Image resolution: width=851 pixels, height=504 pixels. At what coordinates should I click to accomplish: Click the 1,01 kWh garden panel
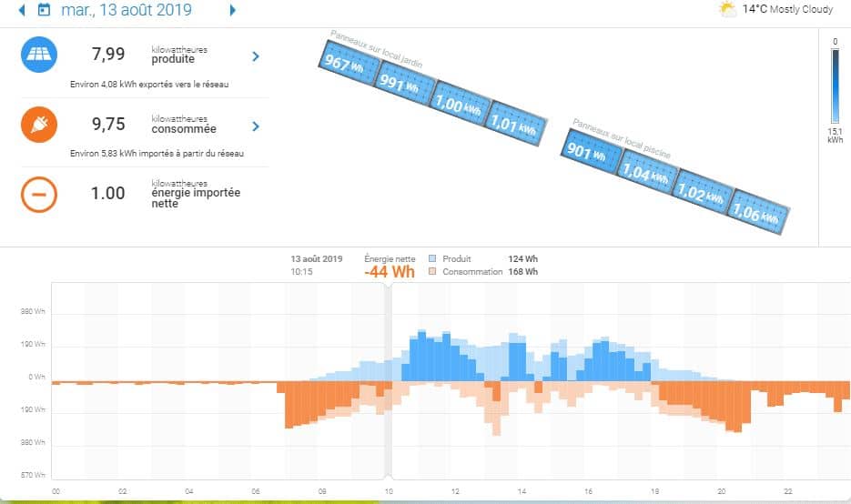click(517, 122)
